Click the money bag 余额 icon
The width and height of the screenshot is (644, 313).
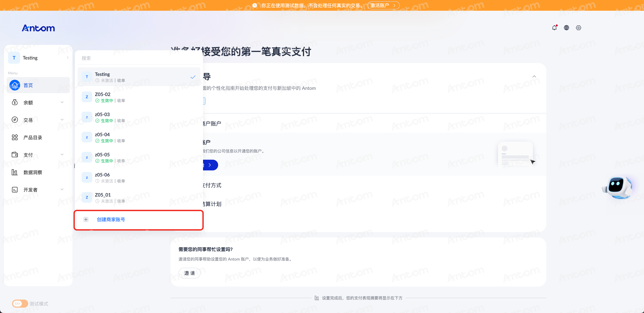pyautogui.click(x=15, y=102)
